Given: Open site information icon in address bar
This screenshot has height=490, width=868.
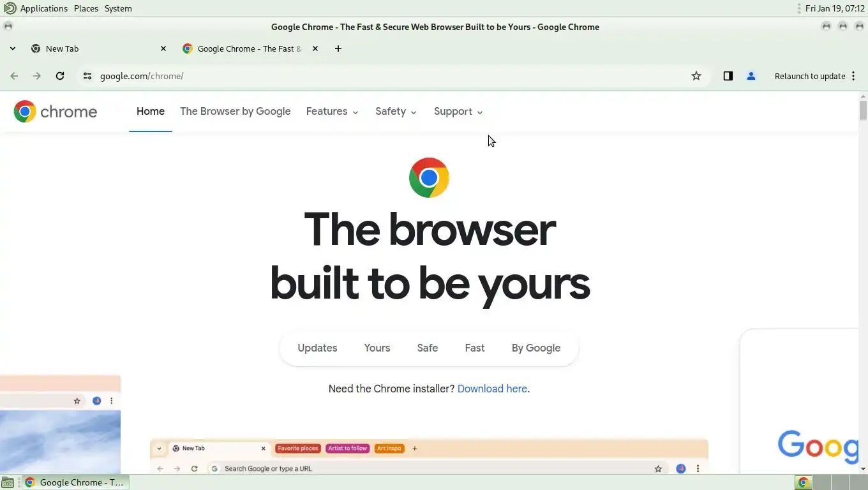Looking at the screenshot, I should [x=87, y=76].
